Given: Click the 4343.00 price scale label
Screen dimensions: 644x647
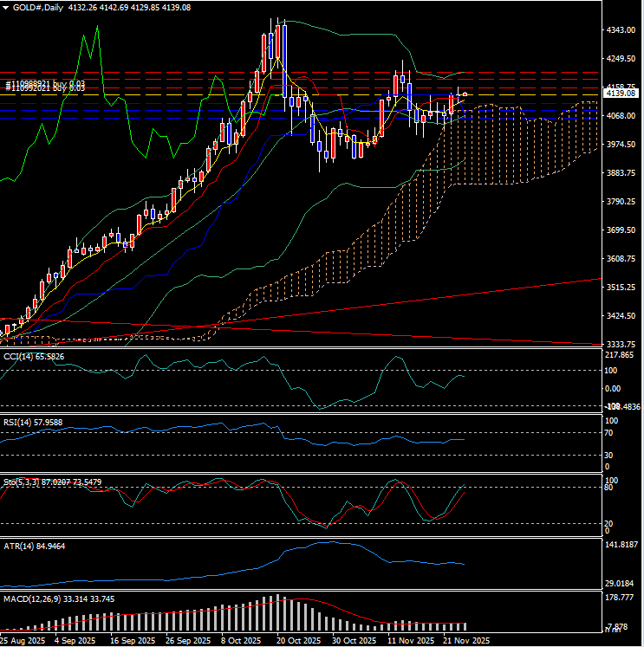Looking at the screenshot, I should 621,30.
